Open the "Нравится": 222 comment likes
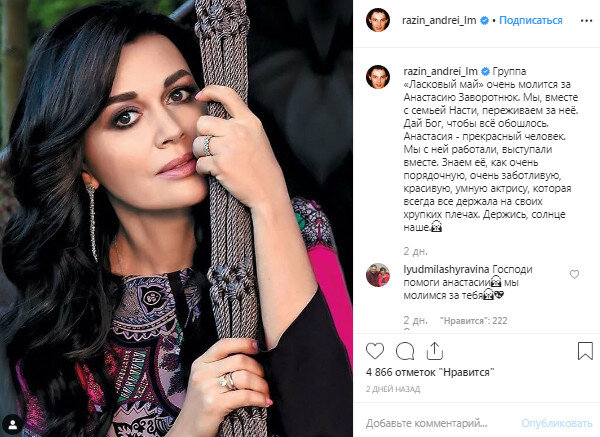Screen dimensions: 600x437 474,321
